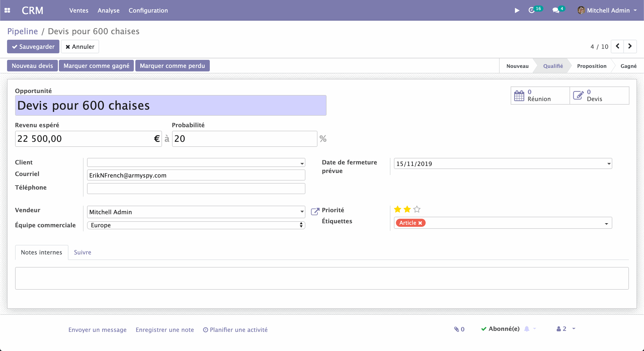Click Marquer comme gagné

pyautogui.click(x=96, y=65)
